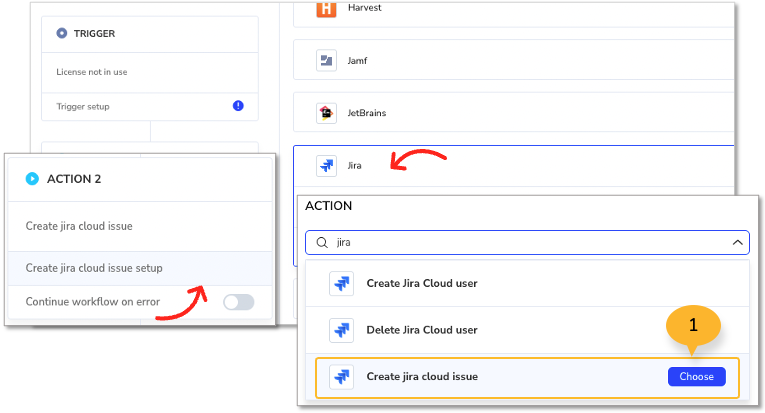Click the blue warning icon on Trigger setup

pyautogui.click(x=238, y=106)
